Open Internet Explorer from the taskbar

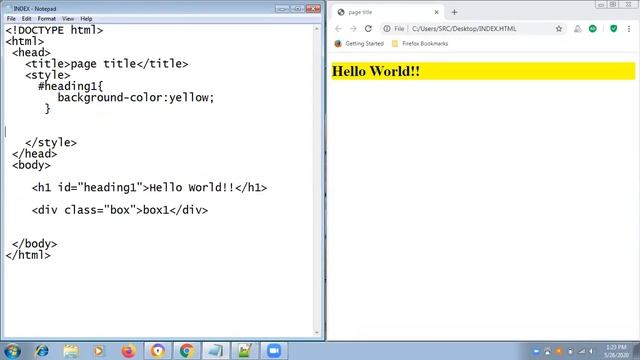click(x=42, y=351)
